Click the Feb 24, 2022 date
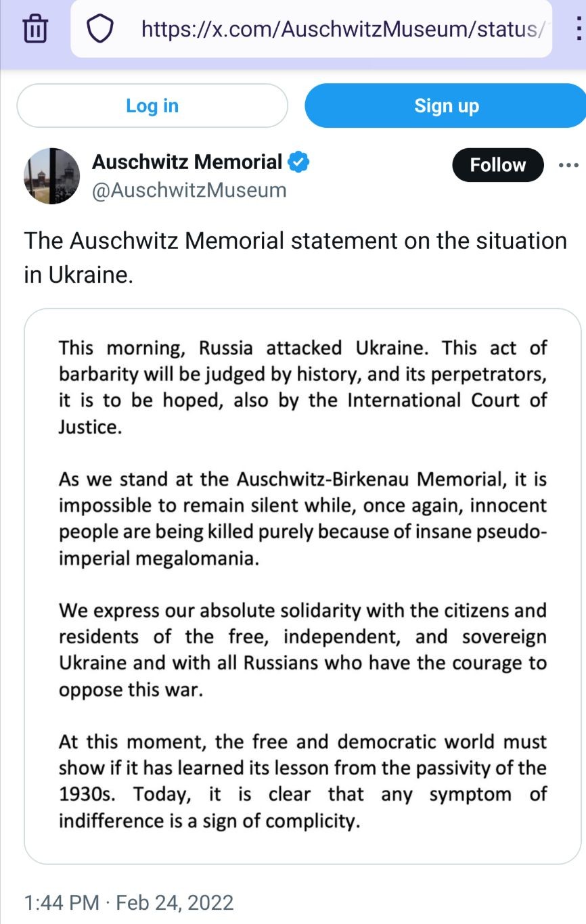The image size is (586, 924). 175,902
